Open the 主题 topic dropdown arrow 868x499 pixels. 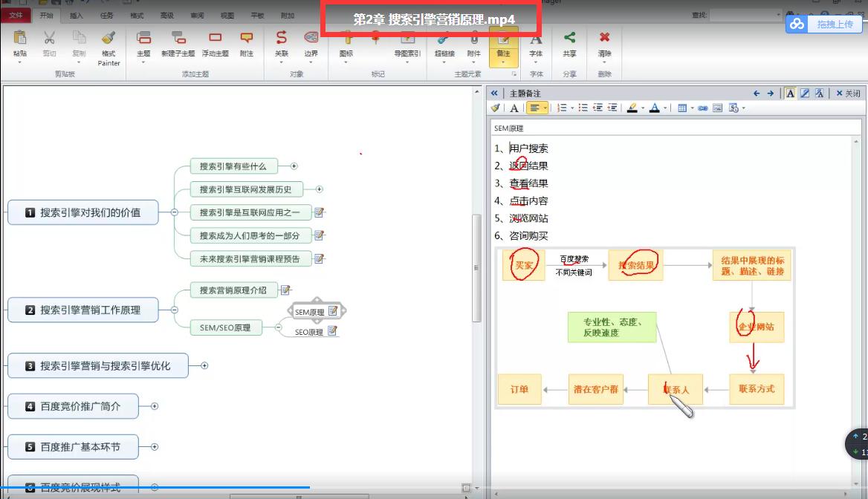coord(143,63)
